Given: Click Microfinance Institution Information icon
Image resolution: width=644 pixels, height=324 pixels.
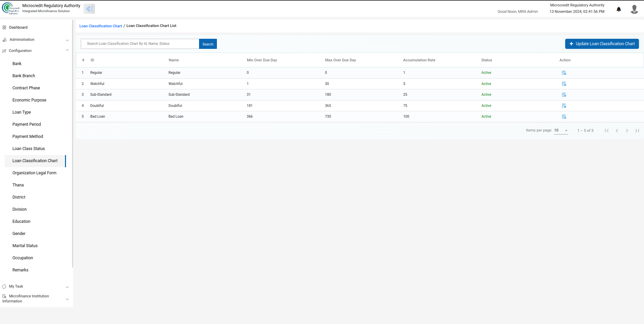Looking at the screenshot, I should click(4, 296).
